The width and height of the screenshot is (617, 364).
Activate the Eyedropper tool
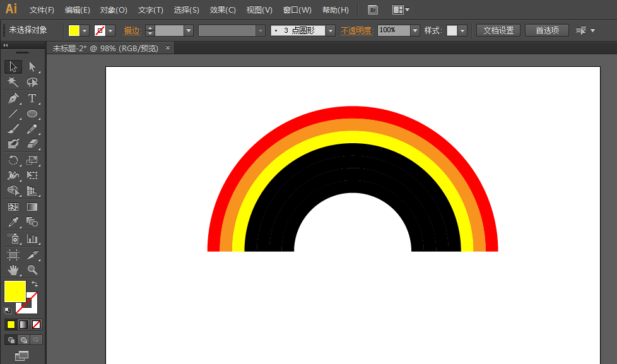point(13,222)
